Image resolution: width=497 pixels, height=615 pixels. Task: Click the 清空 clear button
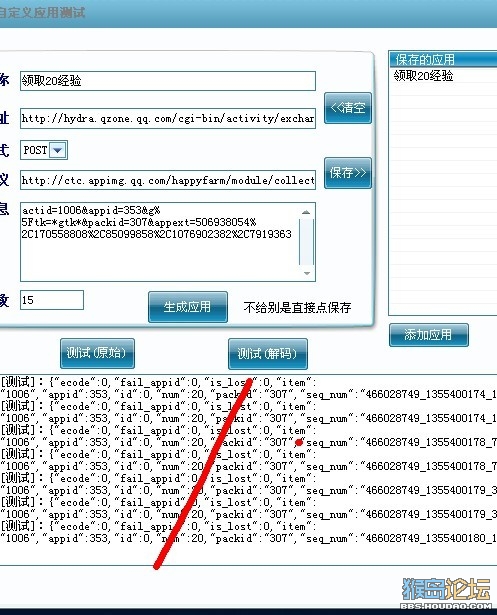[x=348, y=108]
